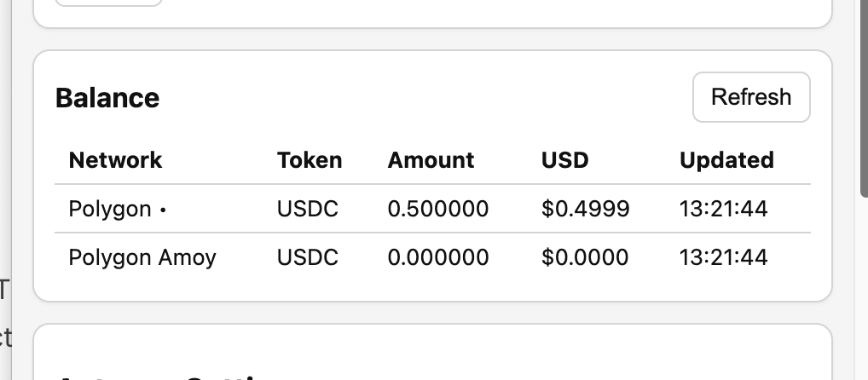Select the Polygon Amoy network name cell
The height and width of the screenshot is (380, 868).
[x=142, y=257]
